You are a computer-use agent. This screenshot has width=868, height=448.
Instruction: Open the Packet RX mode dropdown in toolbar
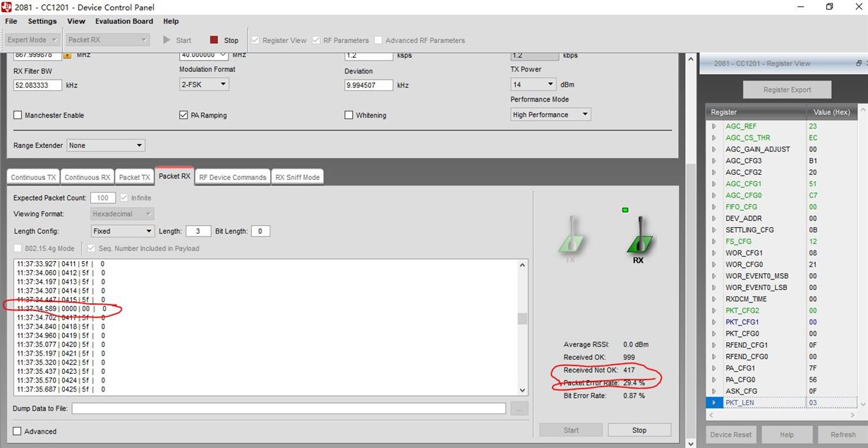[x=107, y=40]
